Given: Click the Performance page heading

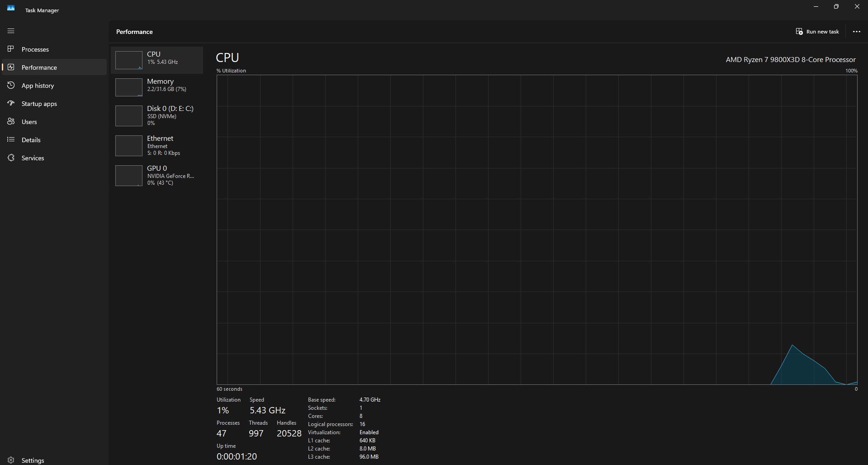Looking at the screenshot, I should click(x=134, y=32).
